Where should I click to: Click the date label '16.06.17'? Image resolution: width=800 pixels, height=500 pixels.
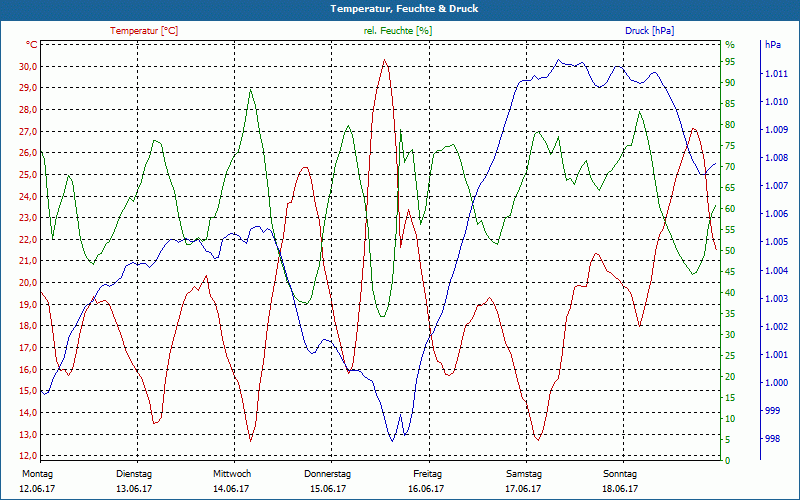click(426, 489)
